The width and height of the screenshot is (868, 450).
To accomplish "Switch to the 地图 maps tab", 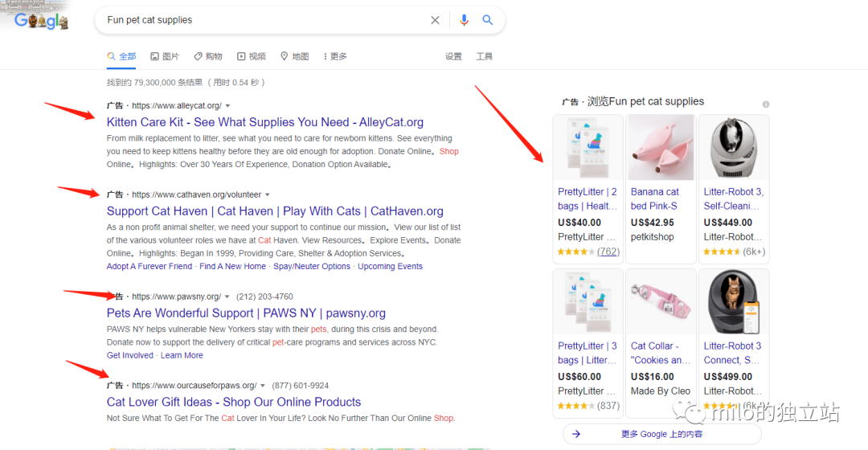I will click(294, 56).
